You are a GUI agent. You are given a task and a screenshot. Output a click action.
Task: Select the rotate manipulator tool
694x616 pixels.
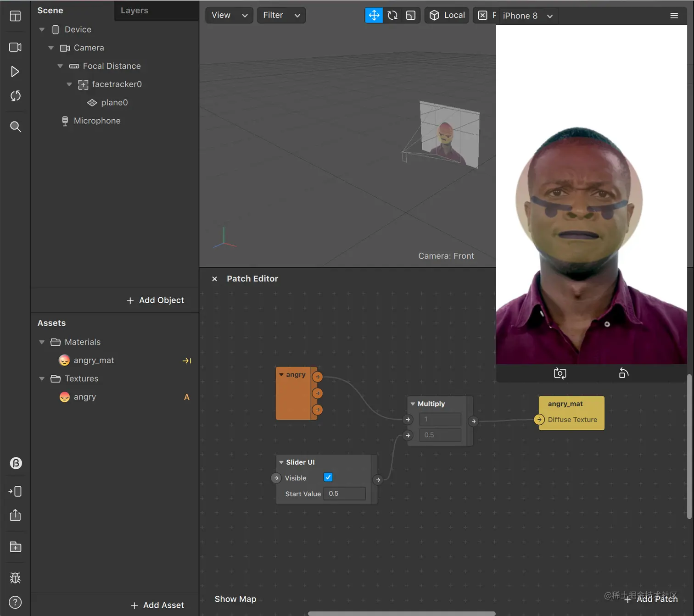coord(392,15)
